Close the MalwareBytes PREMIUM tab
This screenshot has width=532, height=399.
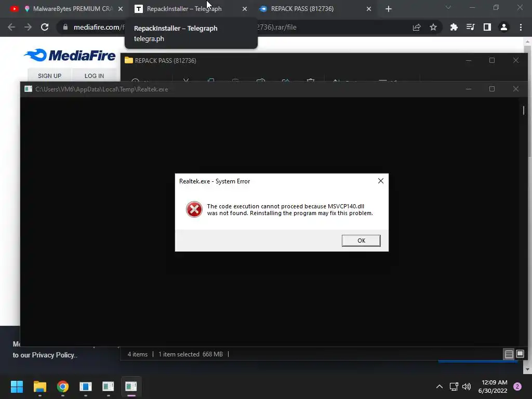121,9
